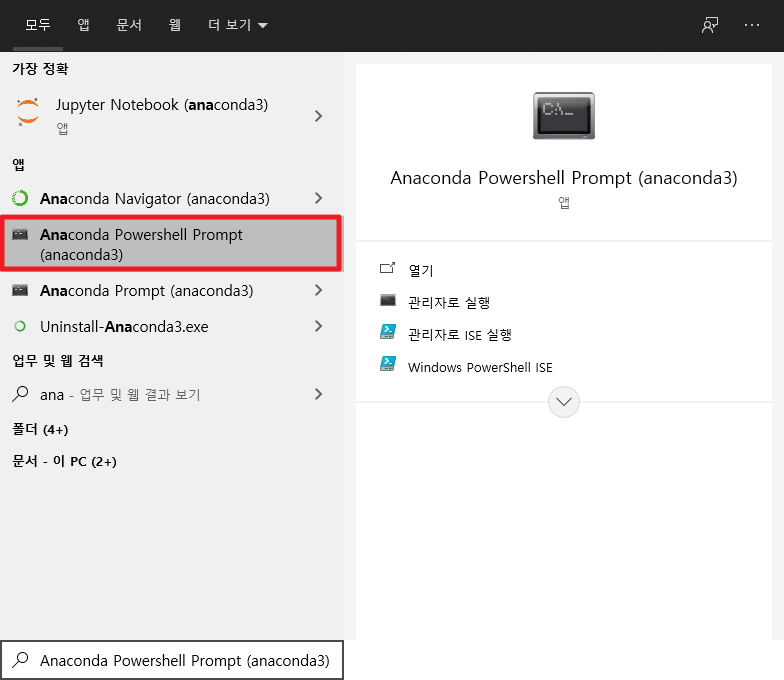
Task: Select Anaconda Powershell Prompt (anaconda3) result
Action: 172,244
